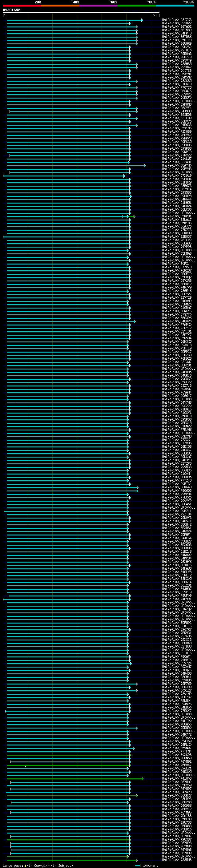197x868 pixels.
Task: Select hit UniRef100_B4FPT8
Action: pos(177,33)
